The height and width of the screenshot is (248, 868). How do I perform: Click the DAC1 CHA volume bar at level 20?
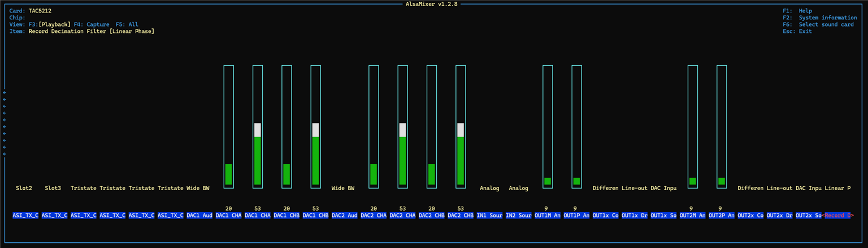pyautogui.click(x=228, y=126)
